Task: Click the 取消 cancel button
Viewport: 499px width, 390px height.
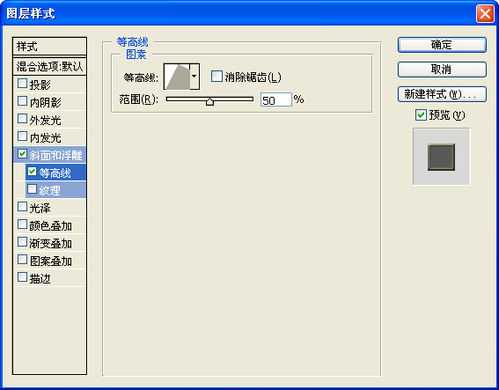Action: [x=442, y=69]
